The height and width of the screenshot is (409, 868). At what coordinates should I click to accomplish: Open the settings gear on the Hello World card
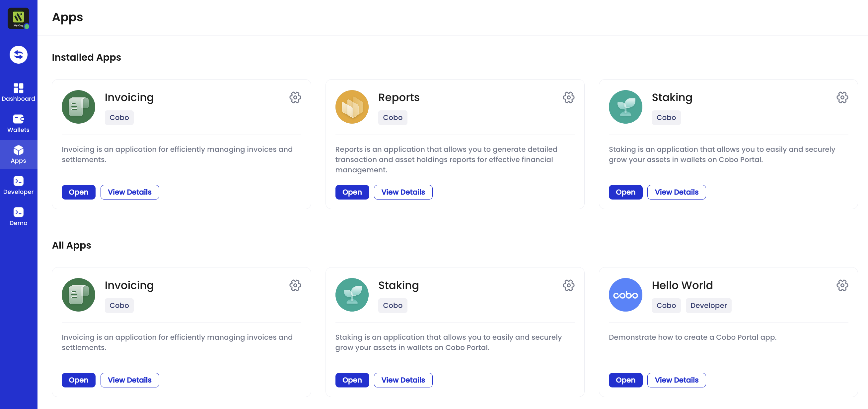[842, 285]
